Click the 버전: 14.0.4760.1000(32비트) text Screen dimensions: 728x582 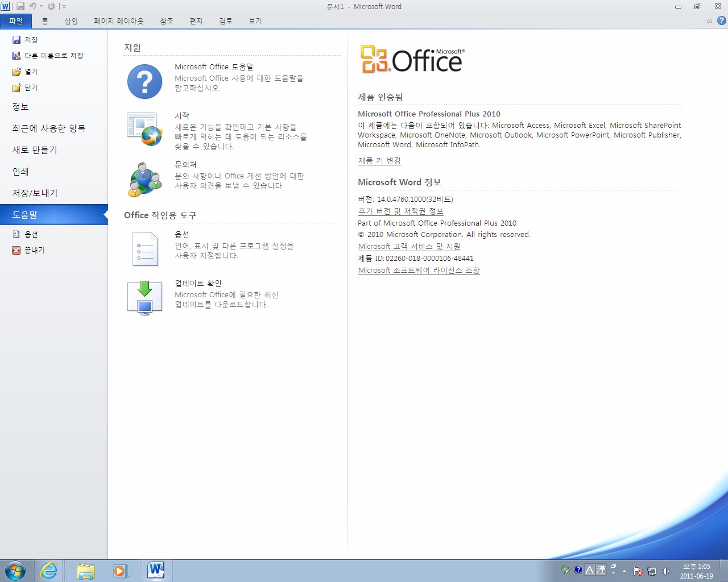tap(406, 199)
